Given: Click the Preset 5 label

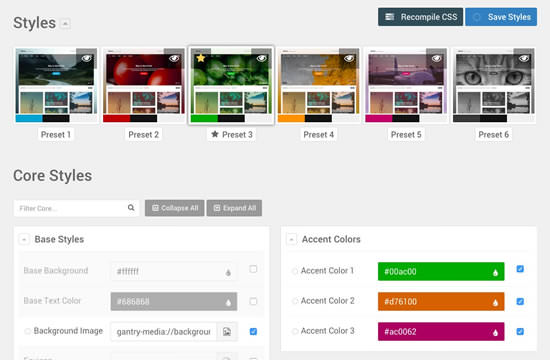Looking at the screenshot, I should click(406, 134).
